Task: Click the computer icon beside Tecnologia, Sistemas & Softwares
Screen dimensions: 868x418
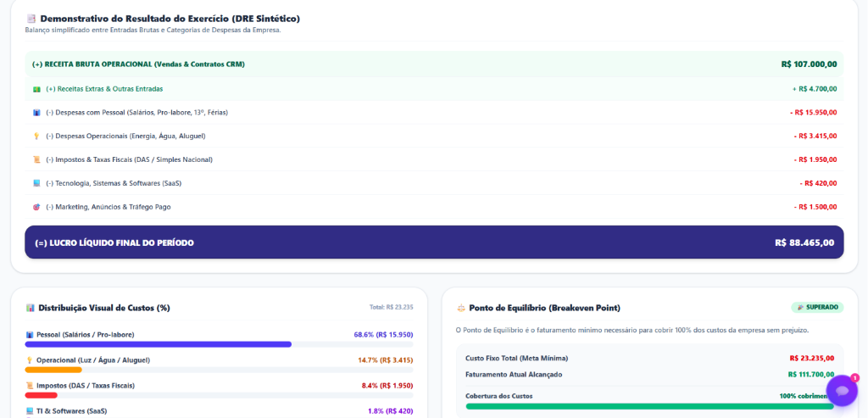Action: (36, 183)
